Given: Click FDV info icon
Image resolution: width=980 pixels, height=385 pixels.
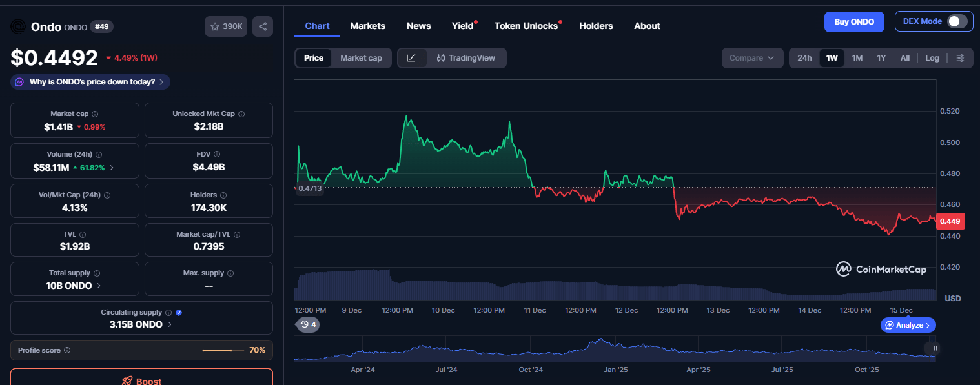Looking at the screenshot, I should click(217, 154).
